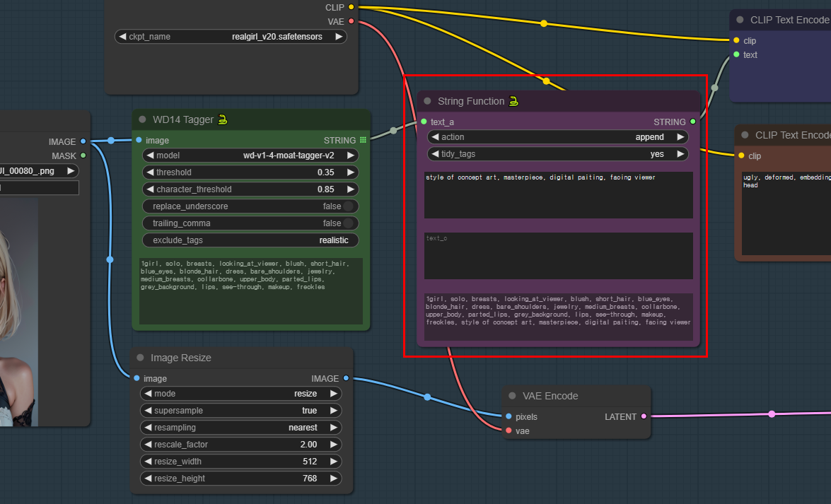Collapse the String Function node via its title dot
Screen dimensions: 831x504
[x=427, y=100]
